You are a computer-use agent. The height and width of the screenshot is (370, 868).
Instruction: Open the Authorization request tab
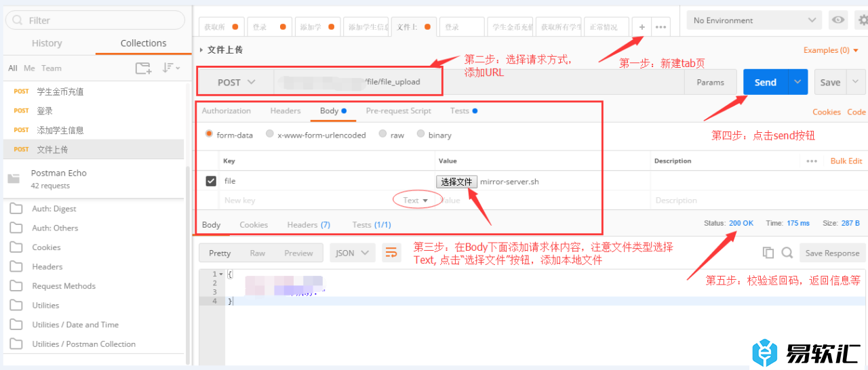(x=226, y=110)
